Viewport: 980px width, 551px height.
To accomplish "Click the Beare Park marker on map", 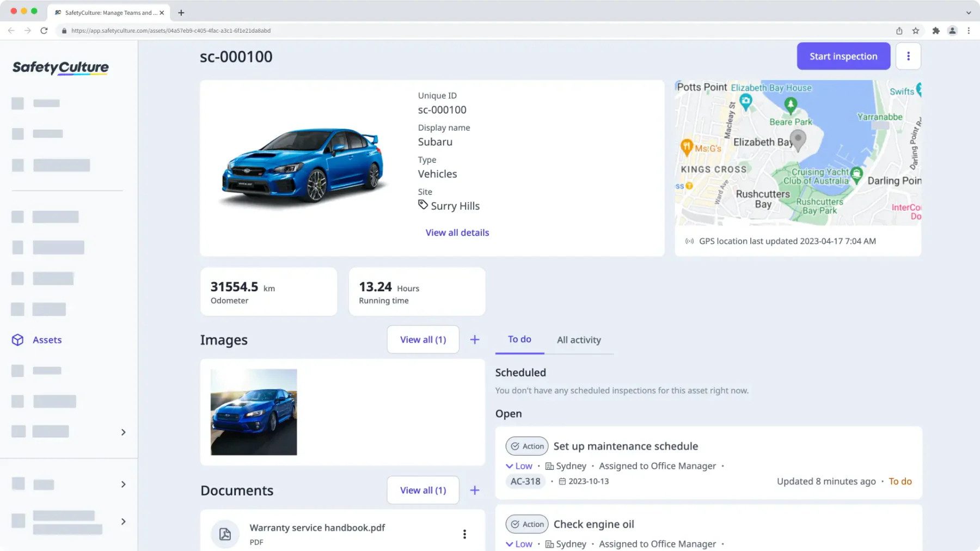I will 791,105.
